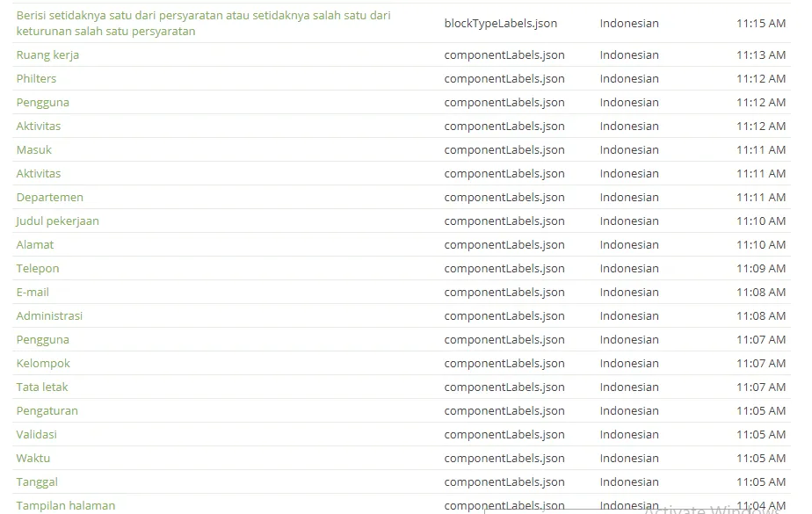Screen dimensions: 812x514
Task: Select componentLabels.json in the Validasi row
Action: (x=504, y=435)
